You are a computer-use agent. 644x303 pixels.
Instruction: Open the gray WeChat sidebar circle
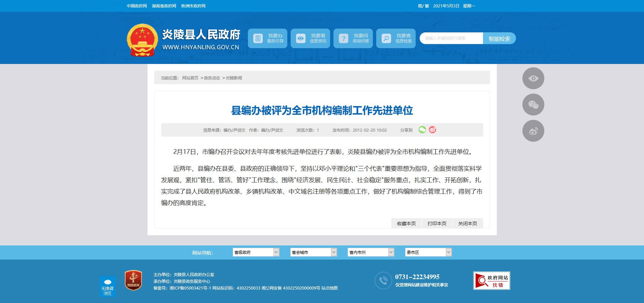point(533,105)
